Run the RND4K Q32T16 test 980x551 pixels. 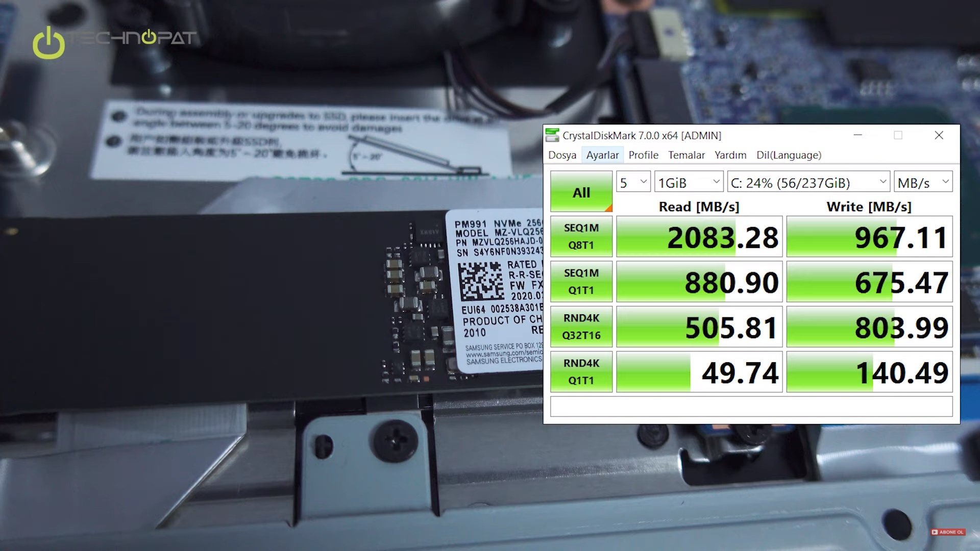click(x=581, y=327)
